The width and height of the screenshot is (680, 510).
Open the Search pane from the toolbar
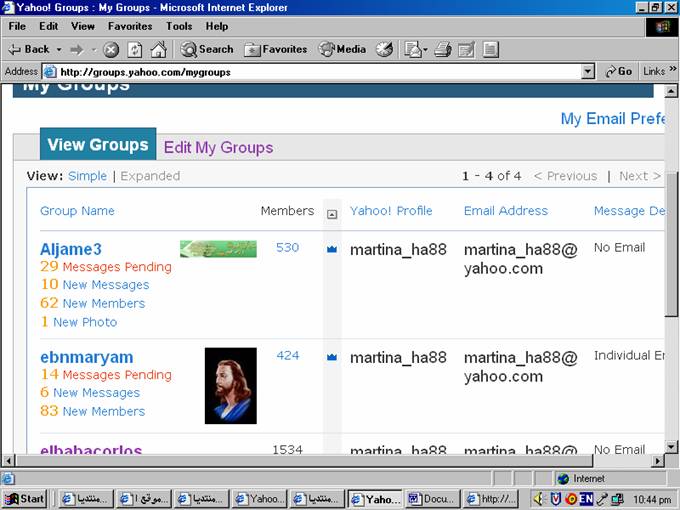[x=207, y=49]
